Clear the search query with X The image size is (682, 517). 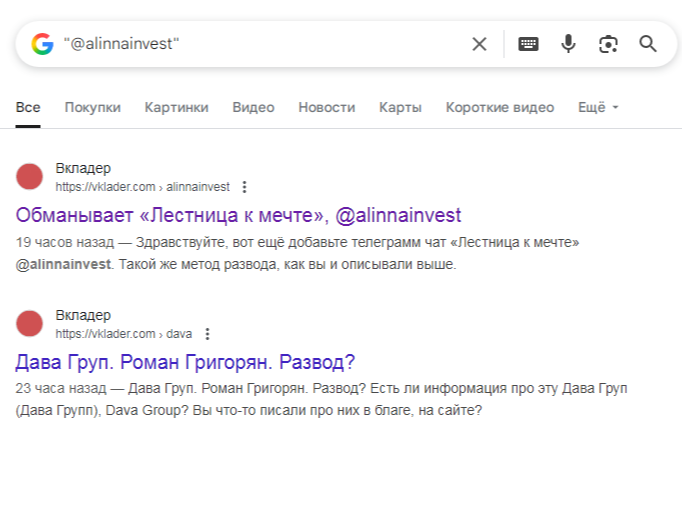pyautogui.click(x=479, y=44)
